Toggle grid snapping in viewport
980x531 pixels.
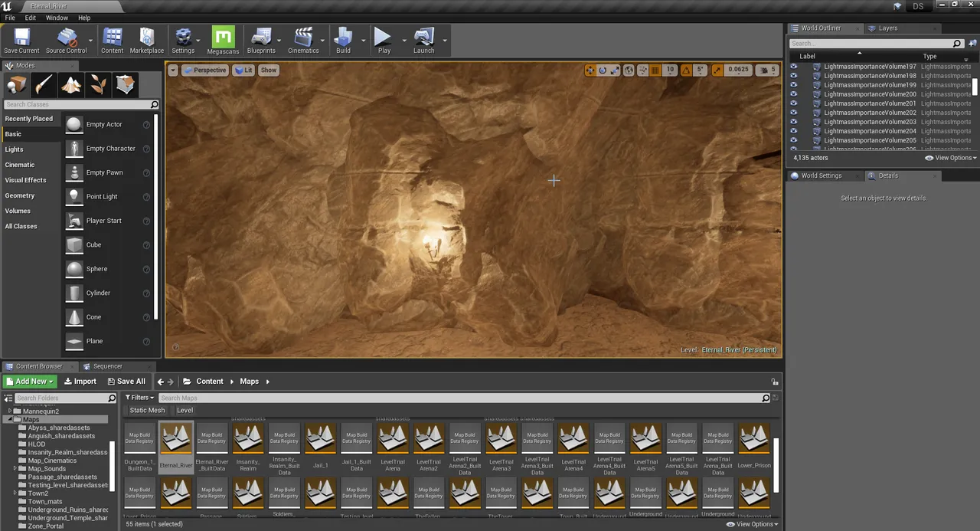click(655, 70)
